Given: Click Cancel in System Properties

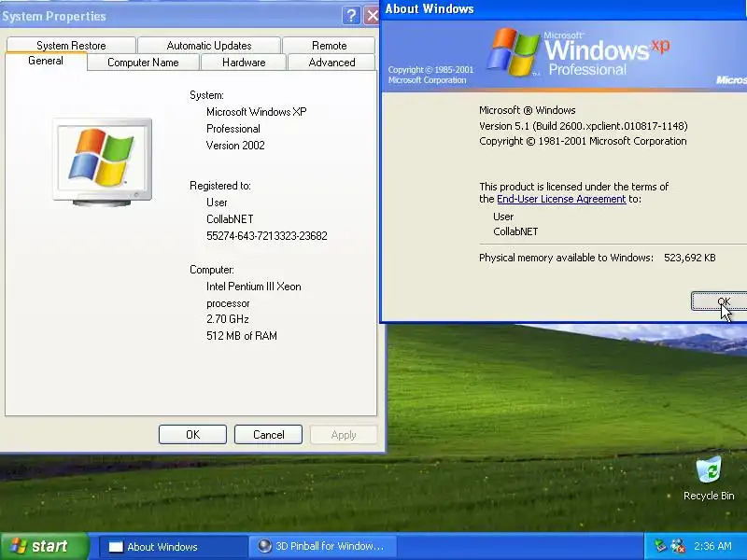Looking at the screenshot, I should pos(268,435).
